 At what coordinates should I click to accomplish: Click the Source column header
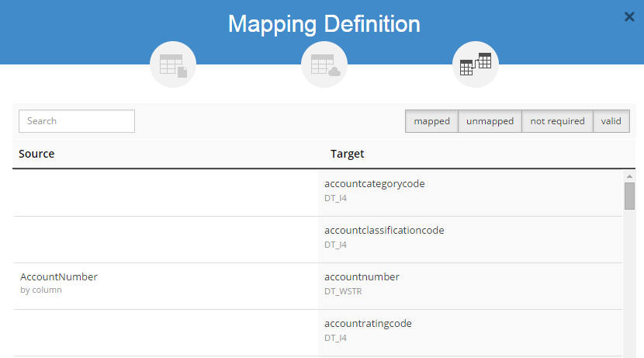pyautogui.click(x=36, y=154)
